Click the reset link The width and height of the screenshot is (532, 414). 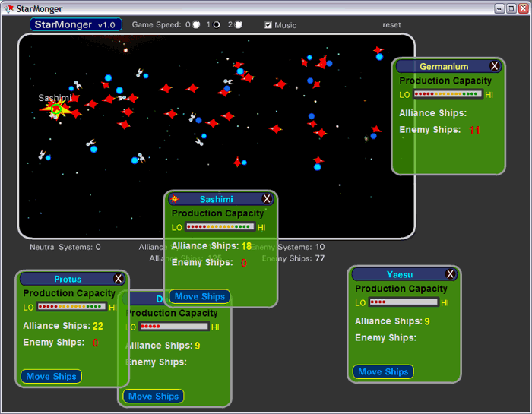(391, 25)
